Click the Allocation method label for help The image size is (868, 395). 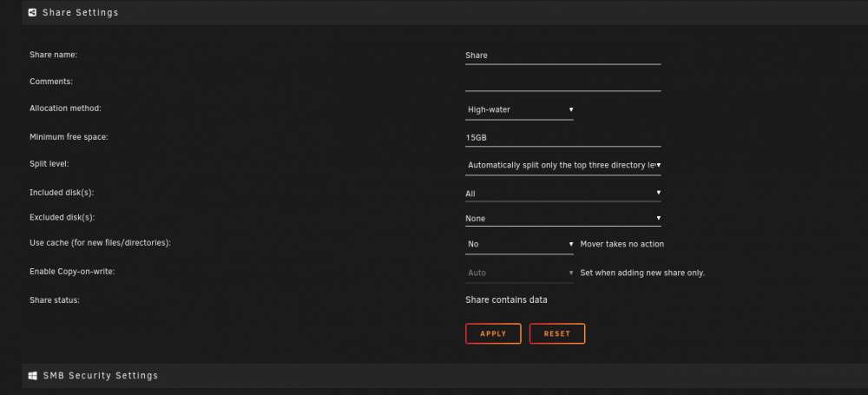coord(65,109)
